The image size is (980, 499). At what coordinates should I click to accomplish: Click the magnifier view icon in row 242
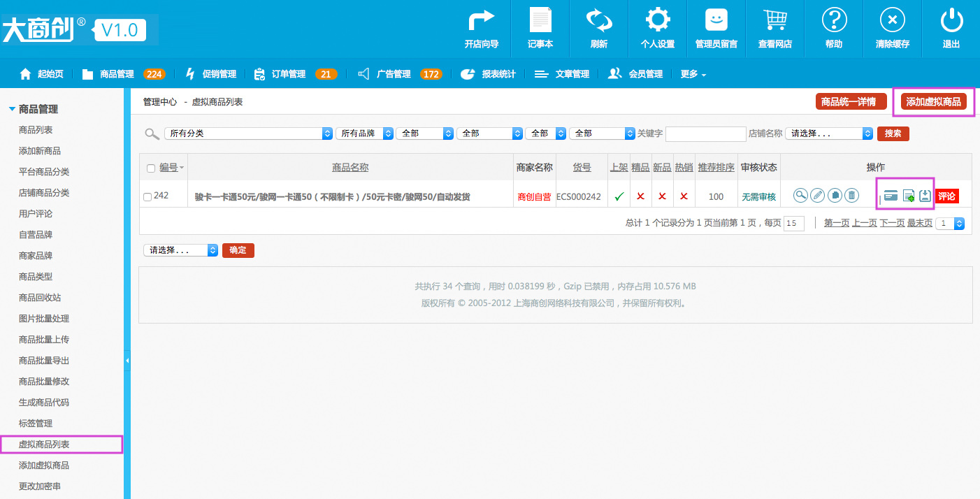(800, 196)
